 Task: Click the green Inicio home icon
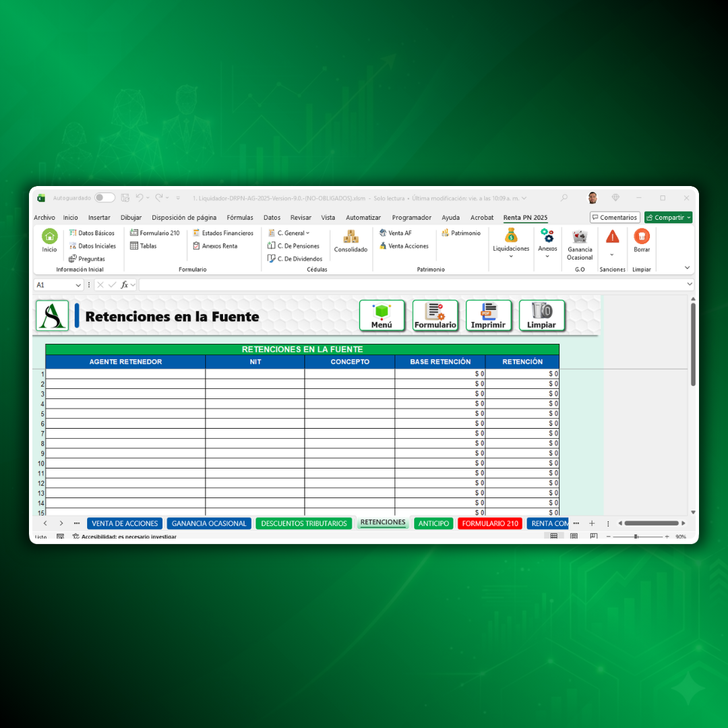click(50, 237)
